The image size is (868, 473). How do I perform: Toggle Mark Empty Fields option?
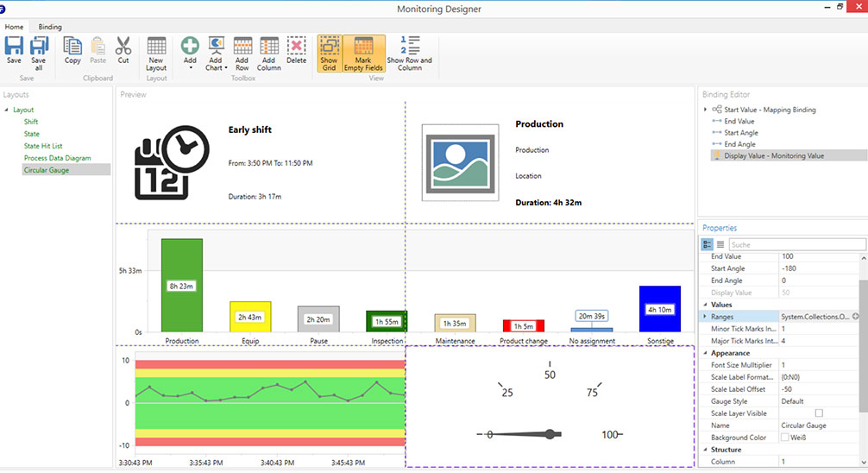click(363, 54)
